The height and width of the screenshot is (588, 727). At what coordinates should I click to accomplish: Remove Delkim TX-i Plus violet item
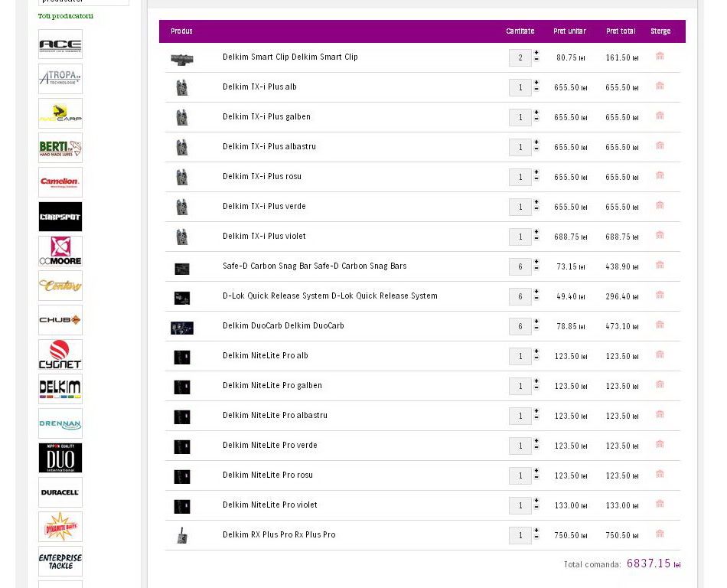pos(660,236)
